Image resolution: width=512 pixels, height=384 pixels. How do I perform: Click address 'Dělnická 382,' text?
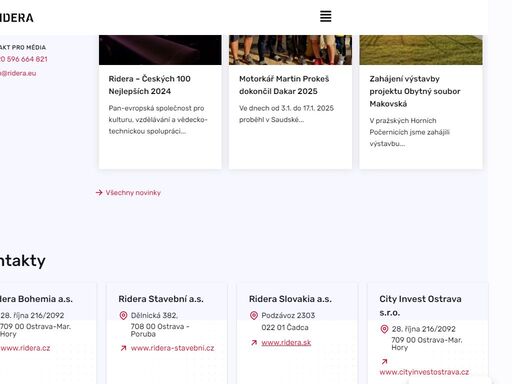(x=154, y=315)
